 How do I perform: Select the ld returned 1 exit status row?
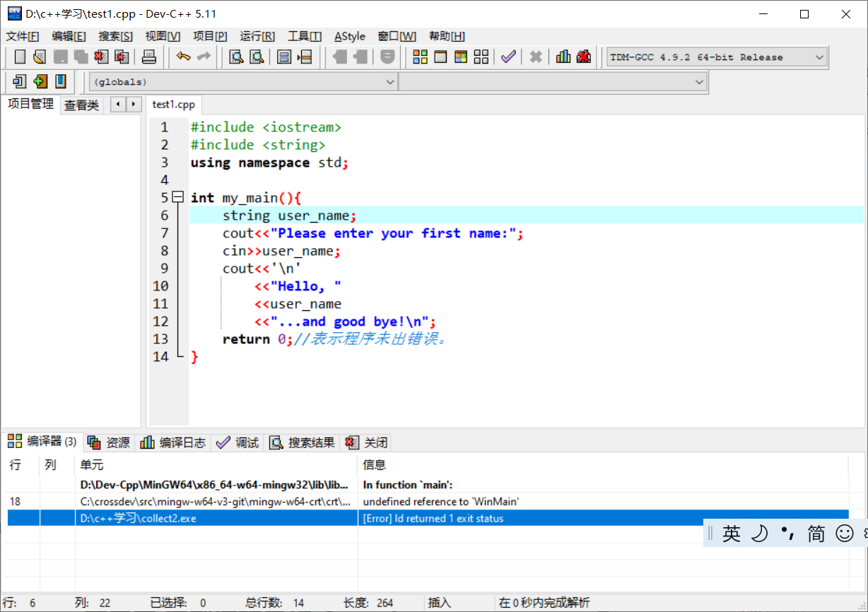point(428,518)
